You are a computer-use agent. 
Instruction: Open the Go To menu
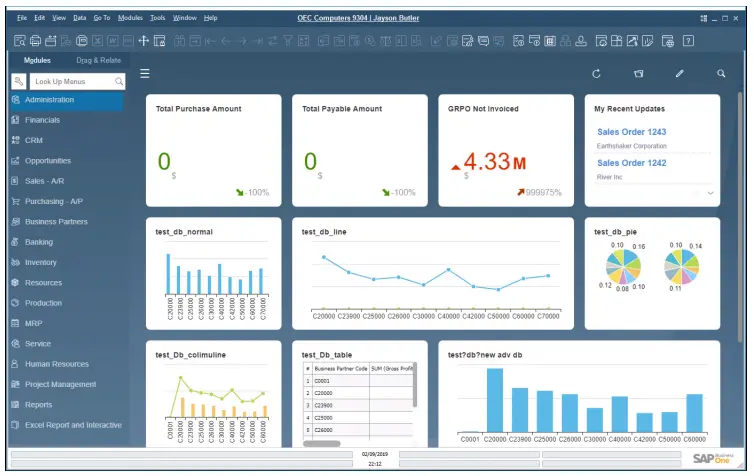(x=101, y=18)
